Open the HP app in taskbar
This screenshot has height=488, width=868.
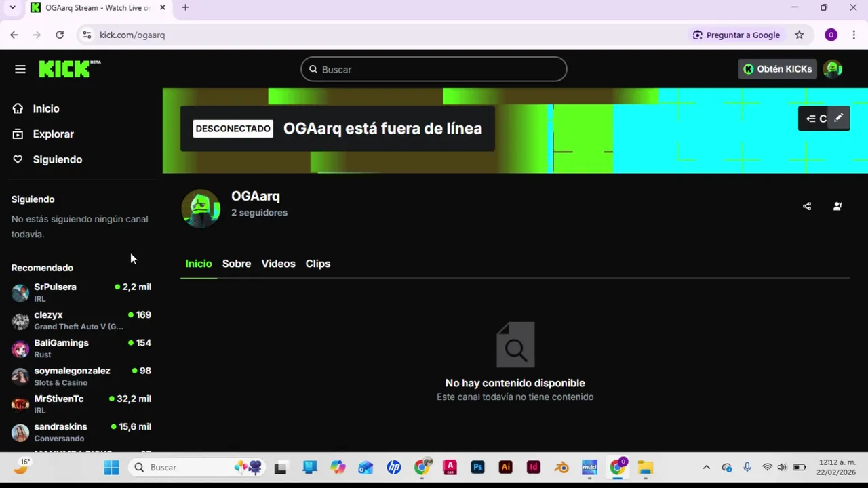coord(394,468)
